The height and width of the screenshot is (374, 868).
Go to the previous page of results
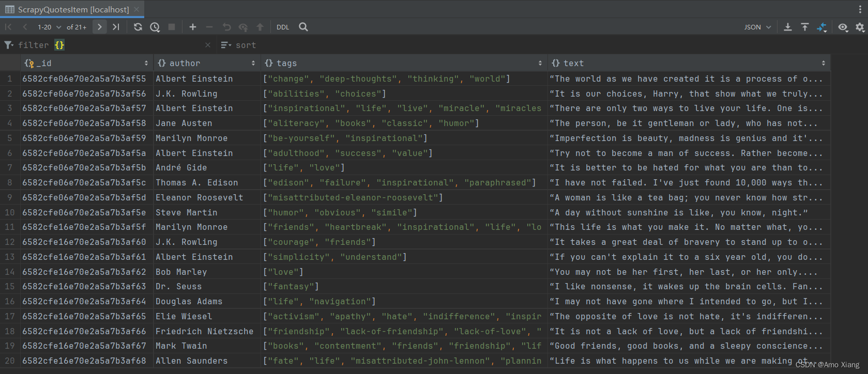pos(25,27)
